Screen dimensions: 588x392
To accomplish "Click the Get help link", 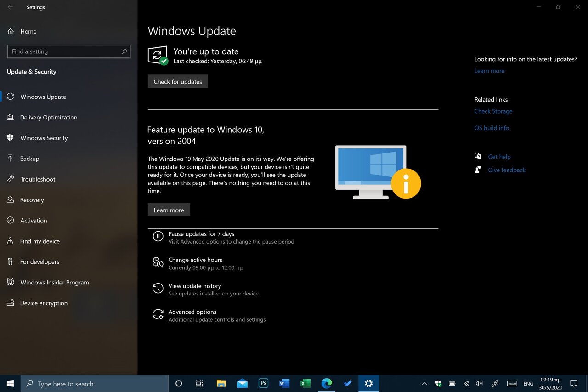I will click(499, 157).
